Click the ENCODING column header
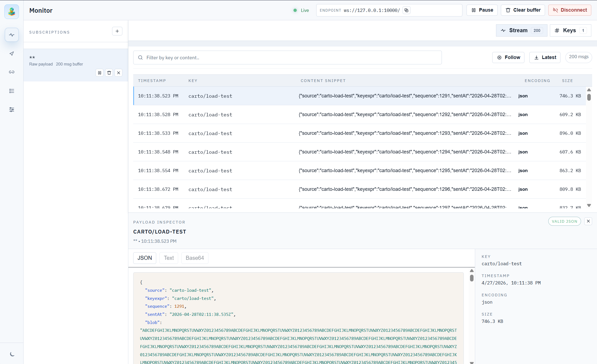The width and height of the screenshot is (597, 364). 537,81
